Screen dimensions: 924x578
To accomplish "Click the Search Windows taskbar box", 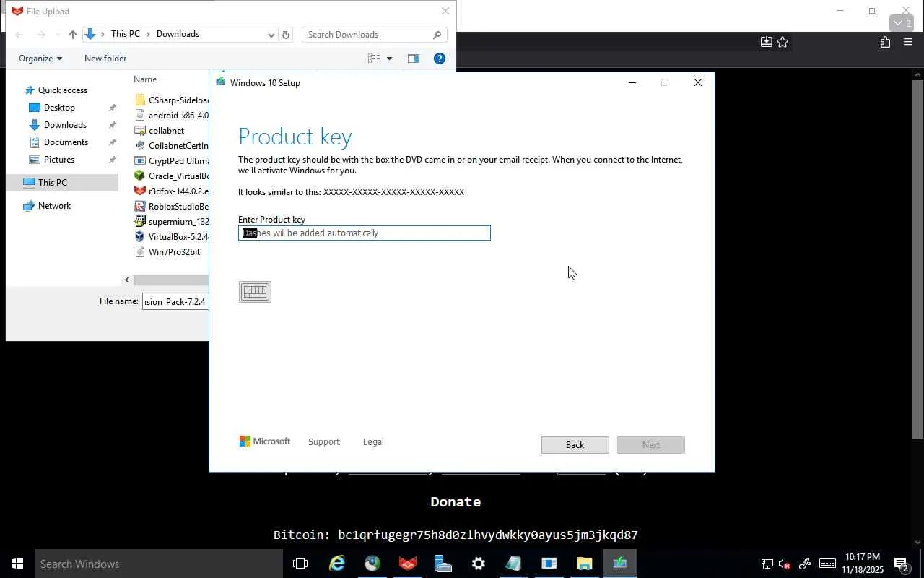I will (x=159, y=564).
